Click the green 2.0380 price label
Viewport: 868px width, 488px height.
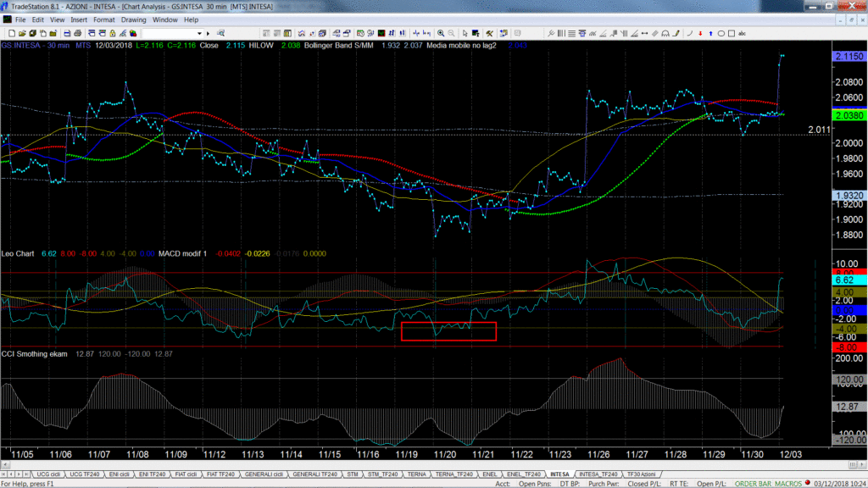click(849, 115)
